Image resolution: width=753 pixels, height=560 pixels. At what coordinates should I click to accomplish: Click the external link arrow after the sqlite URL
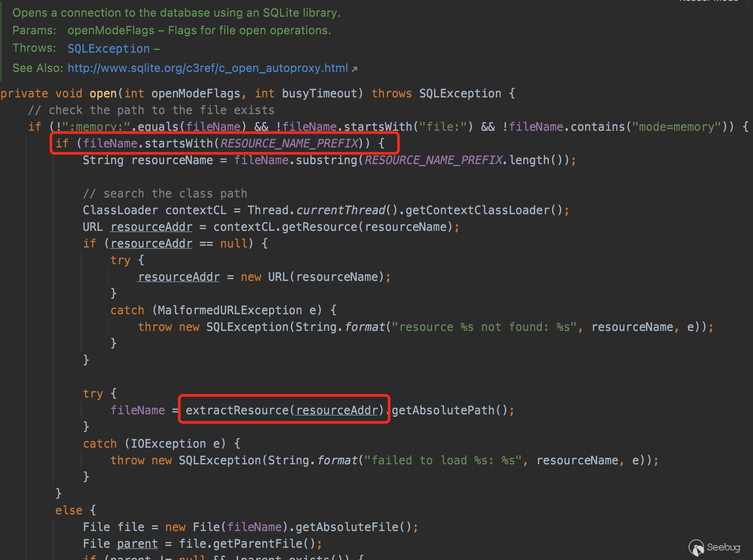pyautogui.click(x=355, y=69)
